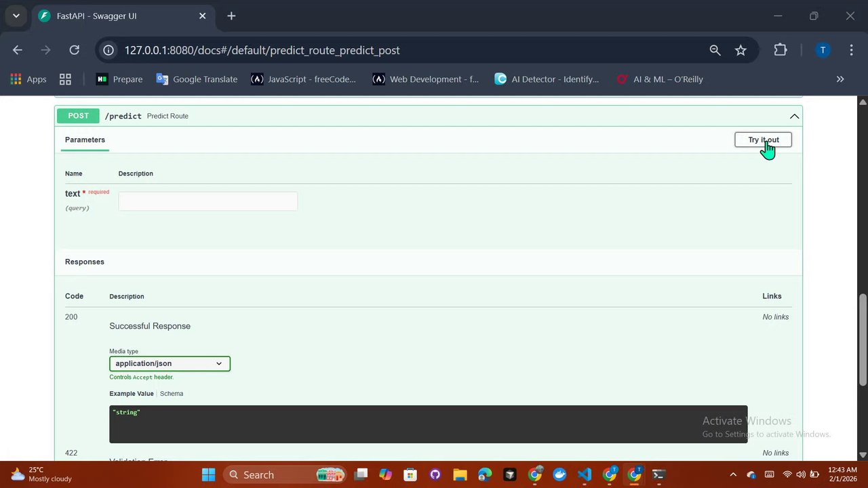Click the scrollbar down arrow
Image resolution: width=868 pixels, height=488 pixels.
tap(863, 455)
